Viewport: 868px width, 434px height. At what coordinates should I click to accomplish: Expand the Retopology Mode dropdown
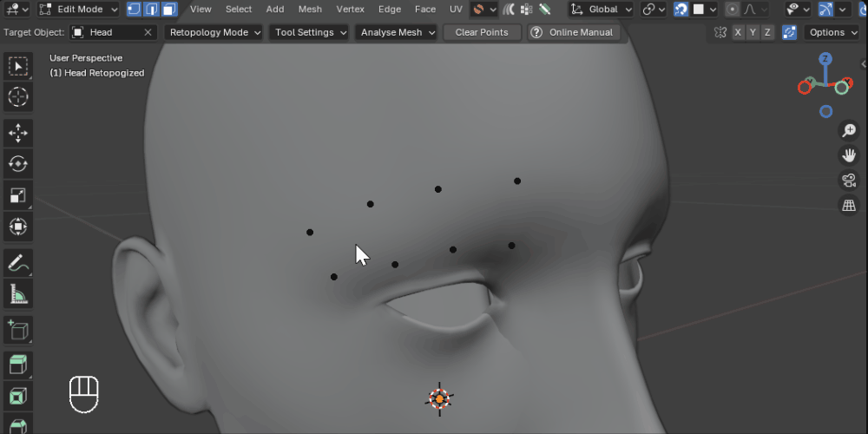coord(214,32)
